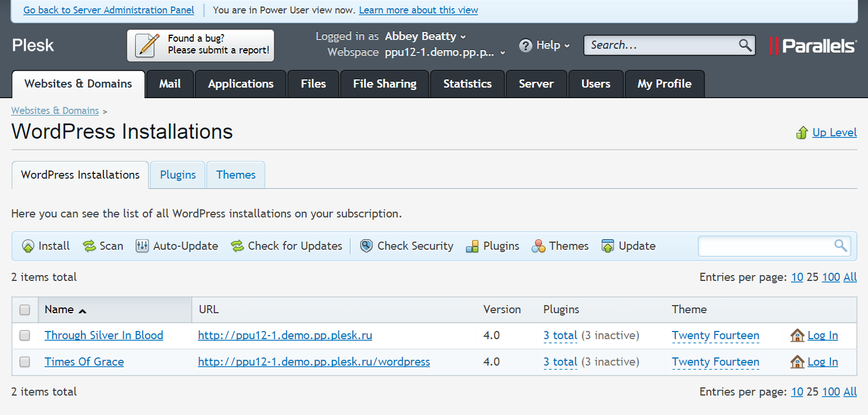Click Version 4.0 in Times Of Grace row
Screen dimensions: 868x415
[492, 362]
